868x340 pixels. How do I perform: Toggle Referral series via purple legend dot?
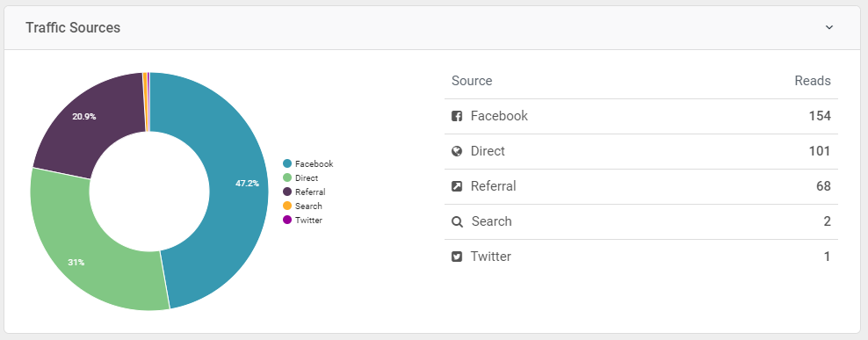[x=287, y=192]
